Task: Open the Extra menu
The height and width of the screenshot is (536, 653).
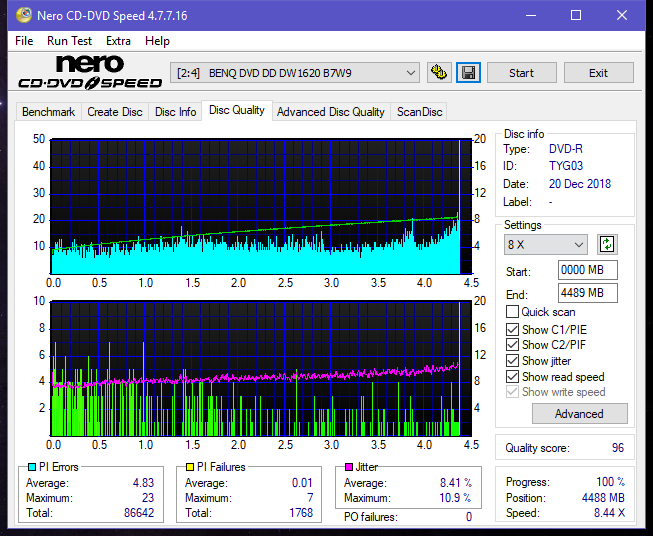Action: point(118,41)
